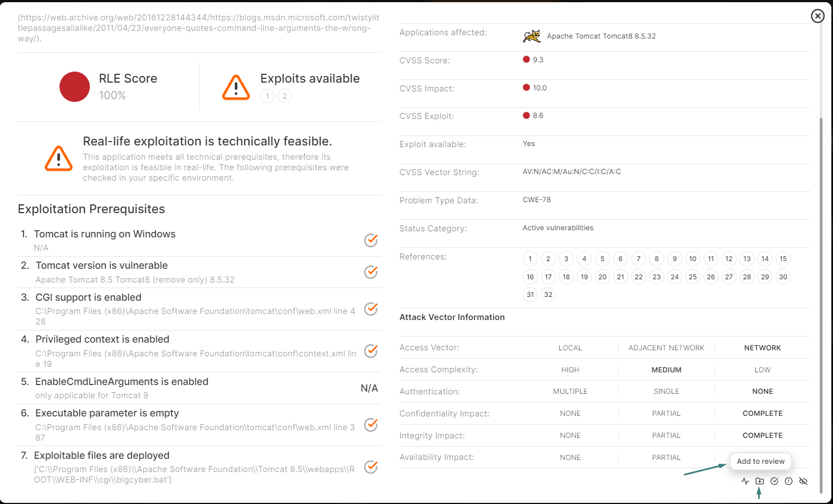The width and height of the screenshot is (833, 504).
Task: Click check icon for Tomcat version is vulnerable
Action: [371, 272]
